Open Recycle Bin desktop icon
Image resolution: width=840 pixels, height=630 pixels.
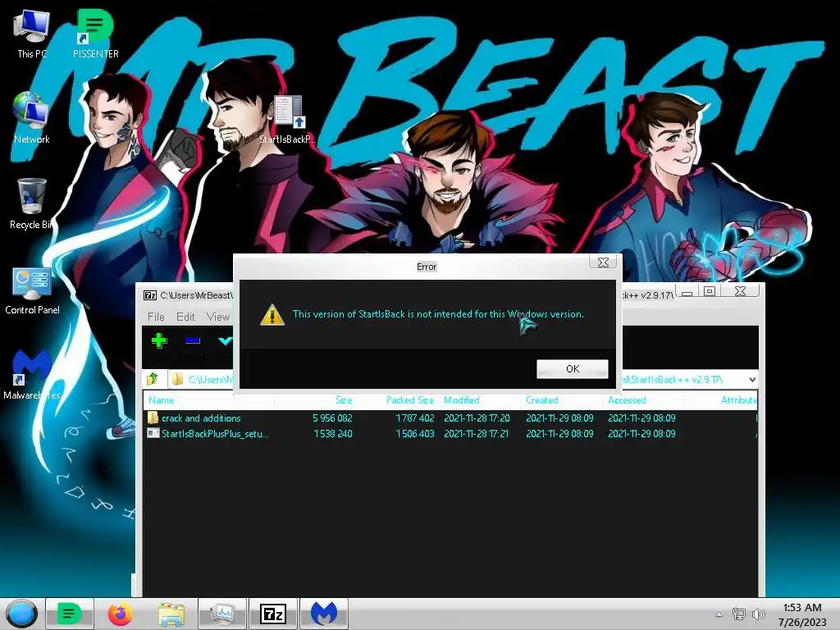(x=32, y=203)
